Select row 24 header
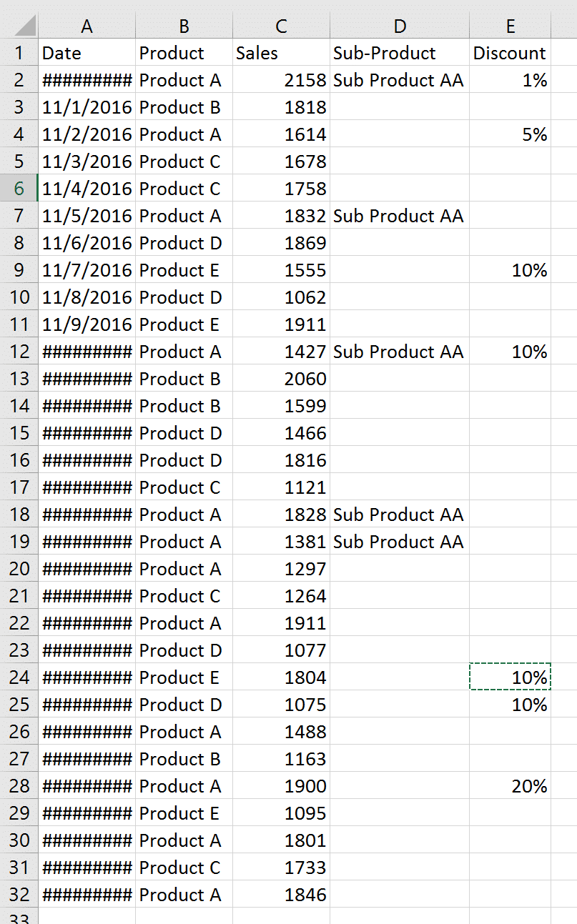Viewport: 577px width, 924px height. point(19,677)
